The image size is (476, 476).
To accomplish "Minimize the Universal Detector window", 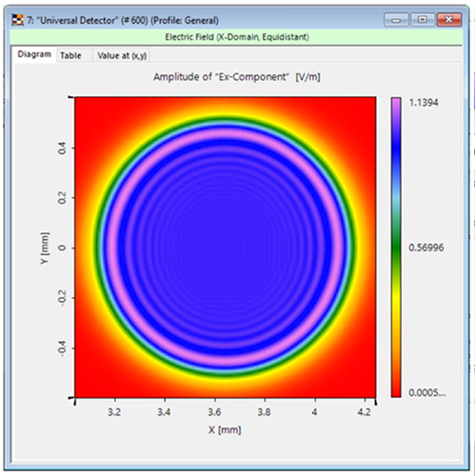I will 396,20.
